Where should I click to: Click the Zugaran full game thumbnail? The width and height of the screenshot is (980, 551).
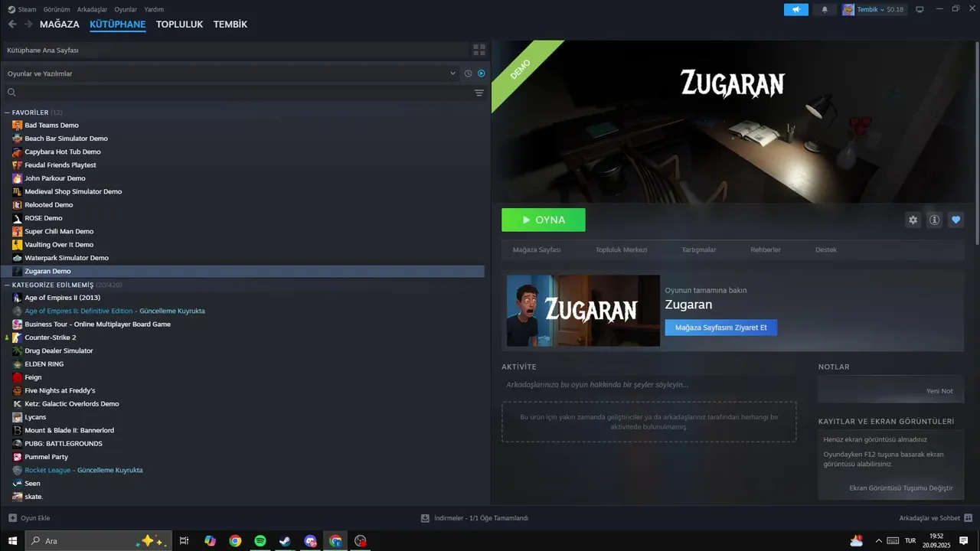tap(583, 311)
